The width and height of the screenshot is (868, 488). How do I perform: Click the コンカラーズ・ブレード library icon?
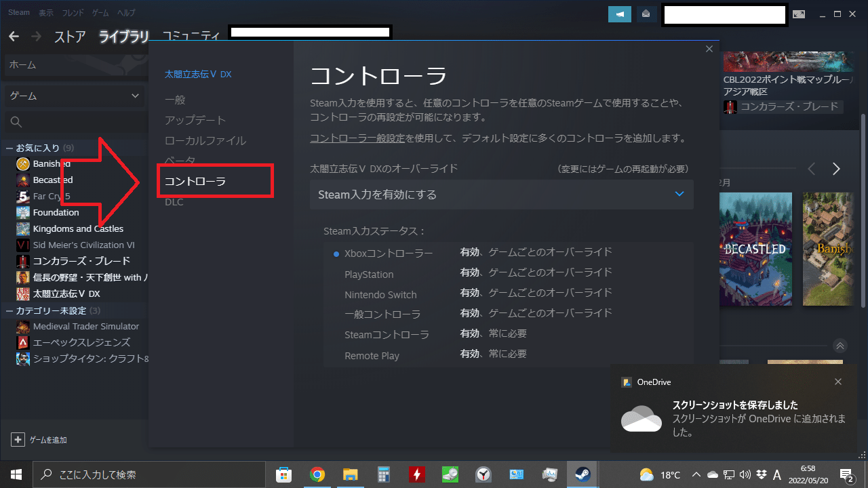(23, 262)
